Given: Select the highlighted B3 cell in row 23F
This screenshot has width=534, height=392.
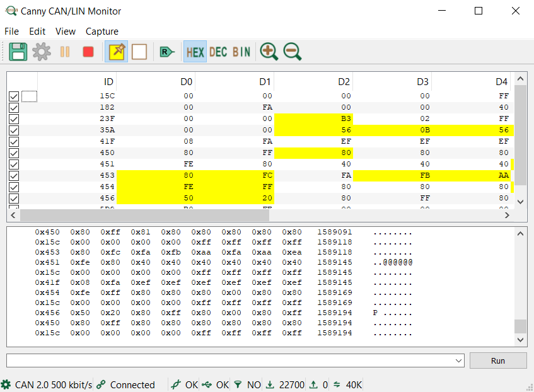Looking at the screenshot, I should 313,119.
